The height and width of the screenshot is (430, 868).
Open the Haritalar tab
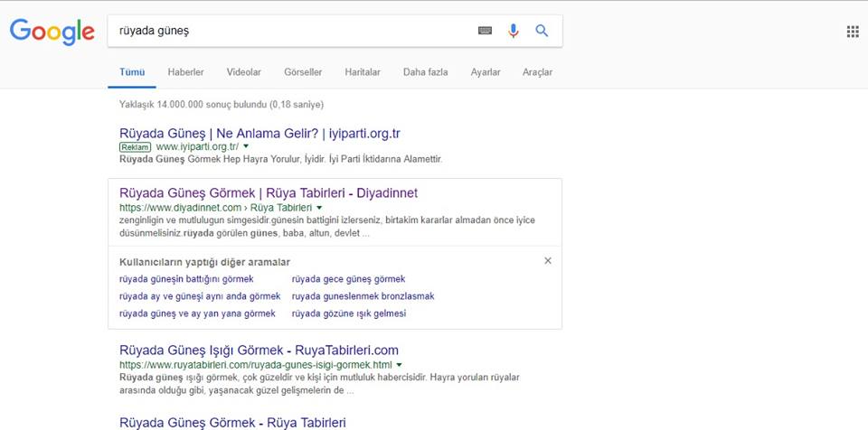click(363, 72)
